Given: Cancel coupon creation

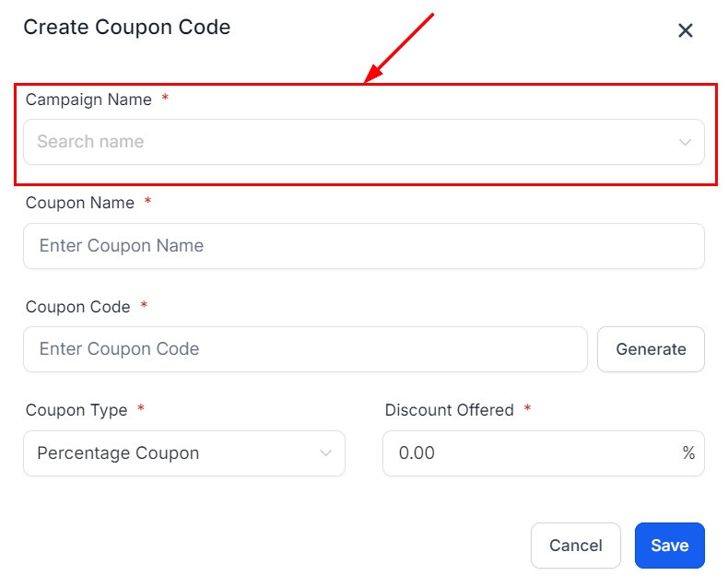Looking at the screenshot, I should pos(576,546).
